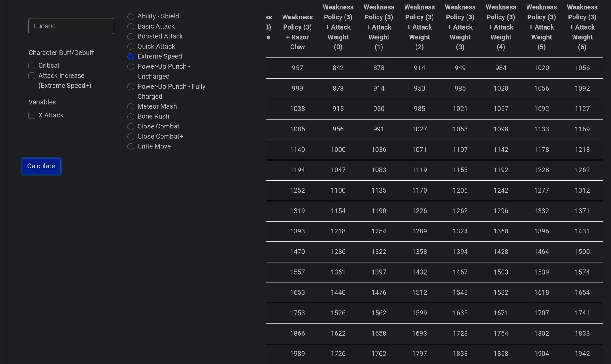
Task: Click the cell showing 1440
Action: pyautogui.click(x=338, y=292)
